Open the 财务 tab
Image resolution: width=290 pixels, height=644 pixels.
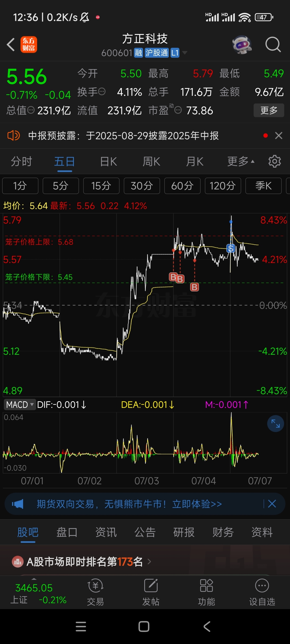point(223,532)
